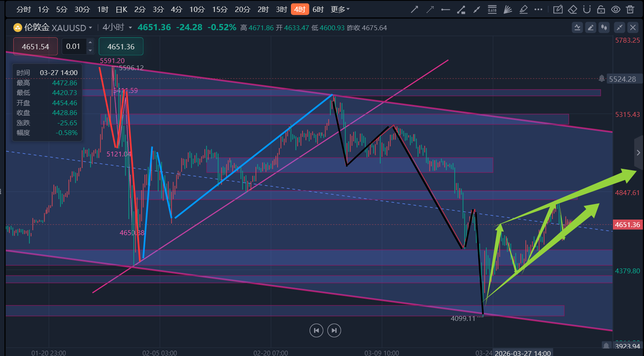
Task: Select the line segment with nodes tool
Action: (x=477, y=9)
